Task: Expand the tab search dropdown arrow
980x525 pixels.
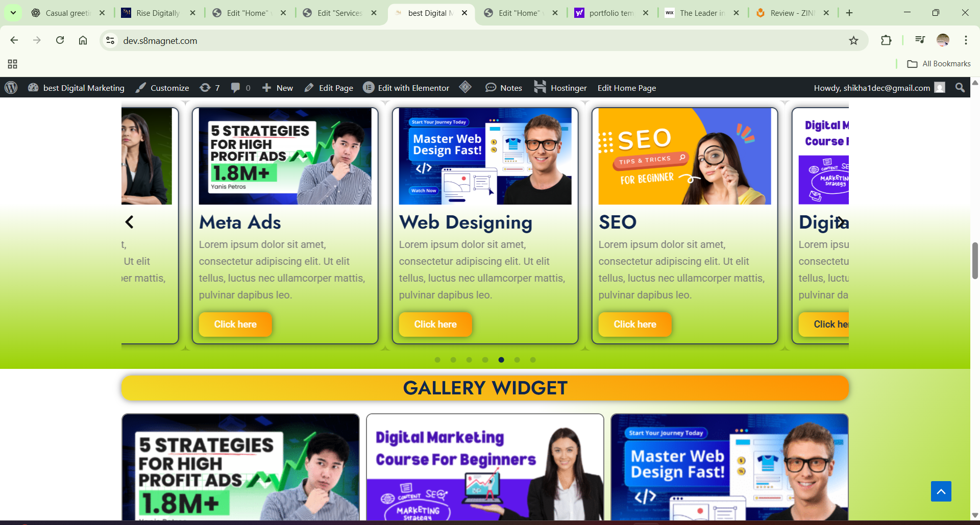Action: point(13,13)
